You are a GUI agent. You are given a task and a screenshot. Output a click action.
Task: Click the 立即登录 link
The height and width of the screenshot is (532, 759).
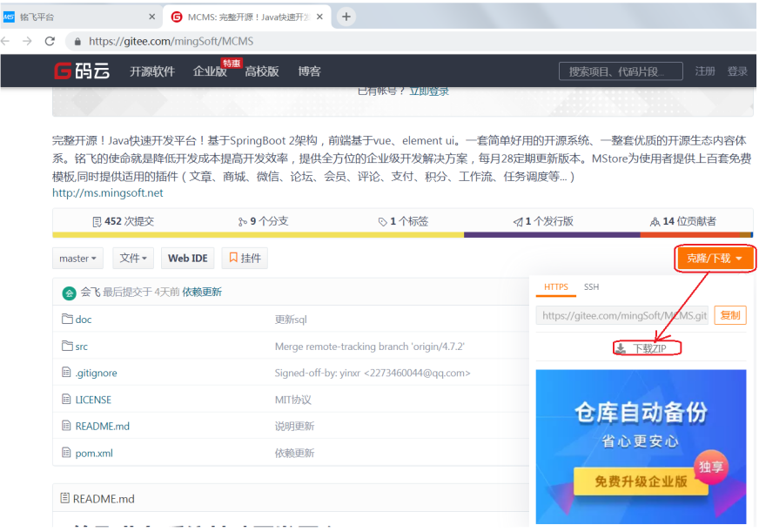429,91
